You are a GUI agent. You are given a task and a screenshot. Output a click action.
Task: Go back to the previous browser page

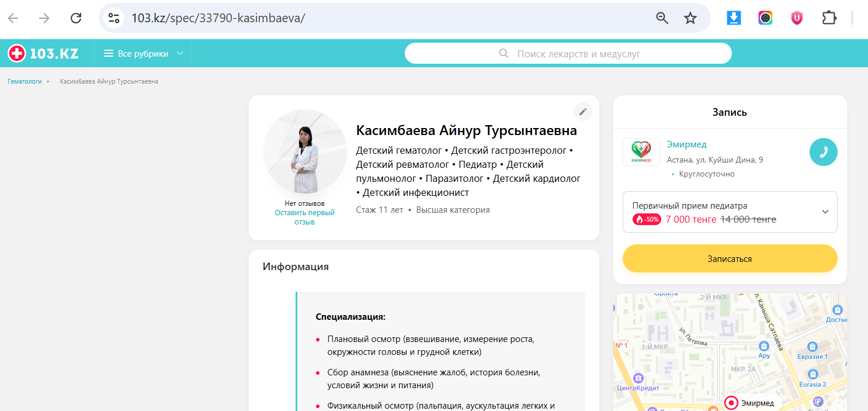13,18
